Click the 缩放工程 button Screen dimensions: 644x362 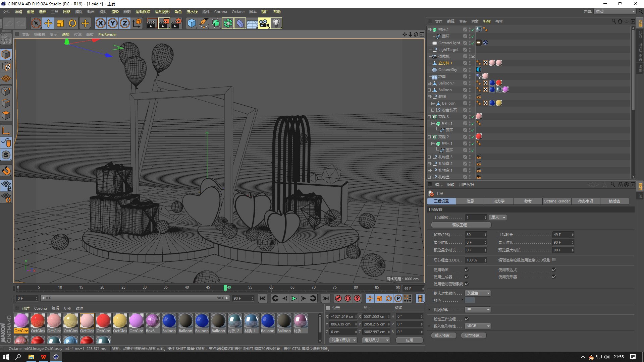coord(459,225)
